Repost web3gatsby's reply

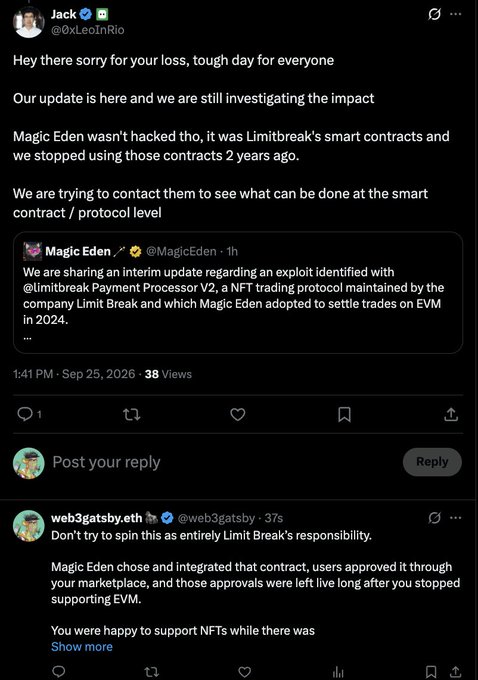tap(151, 672)
